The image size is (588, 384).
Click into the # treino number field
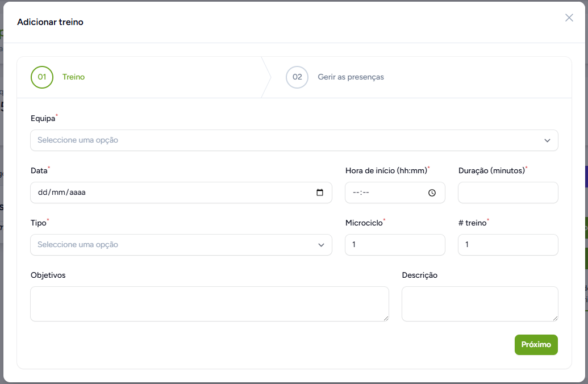pos(508,245)
